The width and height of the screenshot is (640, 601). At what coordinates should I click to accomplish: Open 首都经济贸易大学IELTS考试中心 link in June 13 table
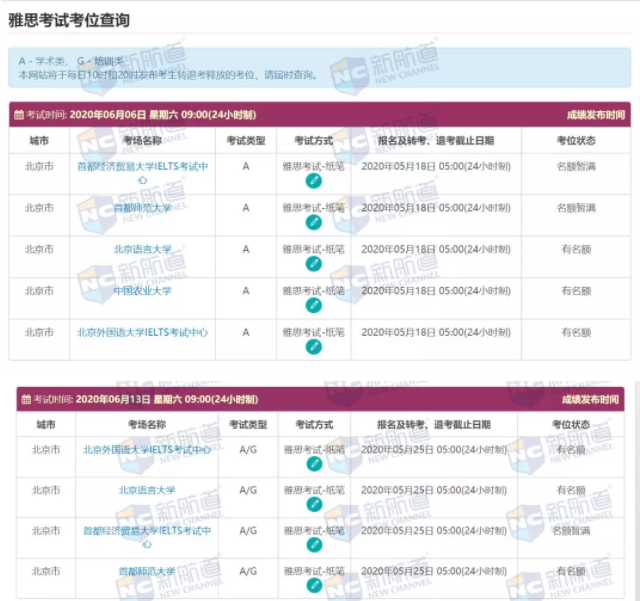(147, 537)
